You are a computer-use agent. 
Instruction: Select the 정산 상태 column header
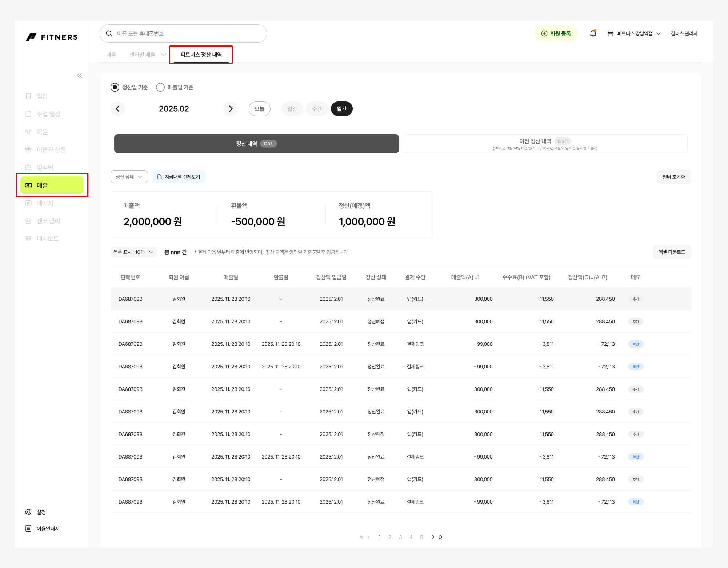376,277
